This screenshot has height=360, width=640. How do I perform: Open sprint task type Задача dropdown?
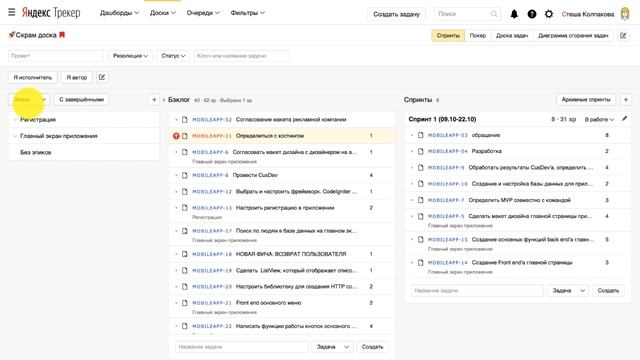point(568,291)
